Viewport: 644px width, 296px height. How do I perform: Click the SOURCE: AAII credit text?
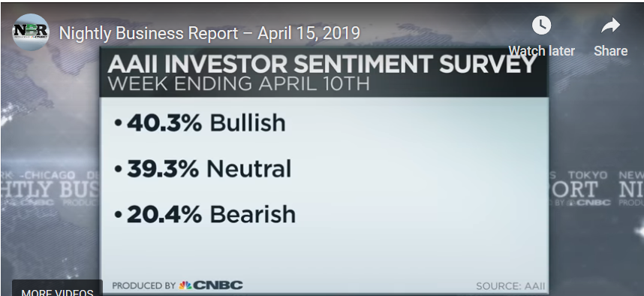click(x=510, y=286)
